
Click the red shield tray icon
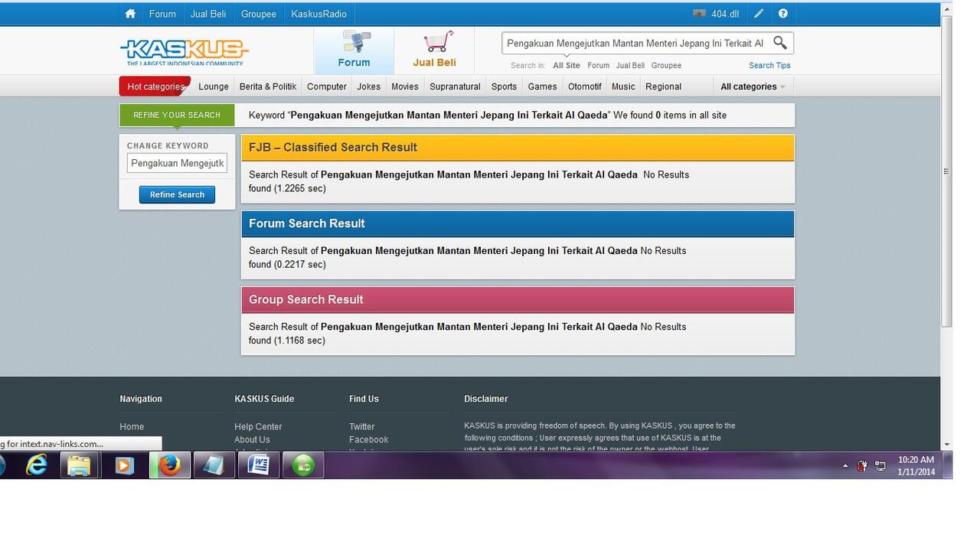tap(862, 465)
